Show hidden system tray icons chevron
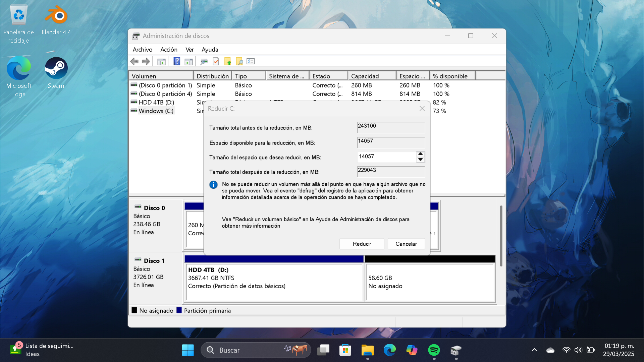This screenshot has width=644, height=362. click(x=534, y=350)
